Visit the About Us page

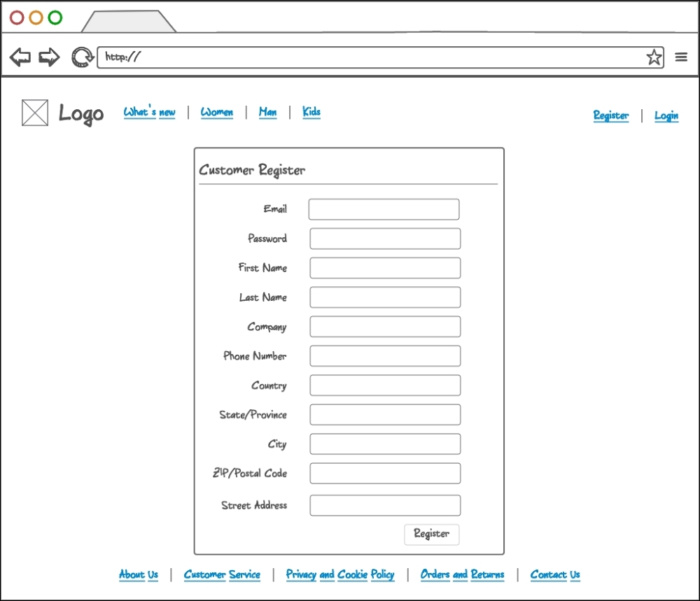tap(138, 574)
